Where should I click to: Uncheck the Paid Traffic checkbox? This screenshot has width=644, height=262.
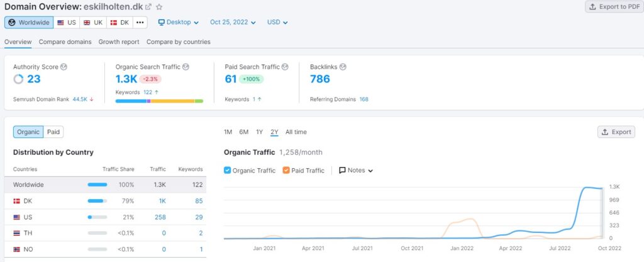coord(286,170)
